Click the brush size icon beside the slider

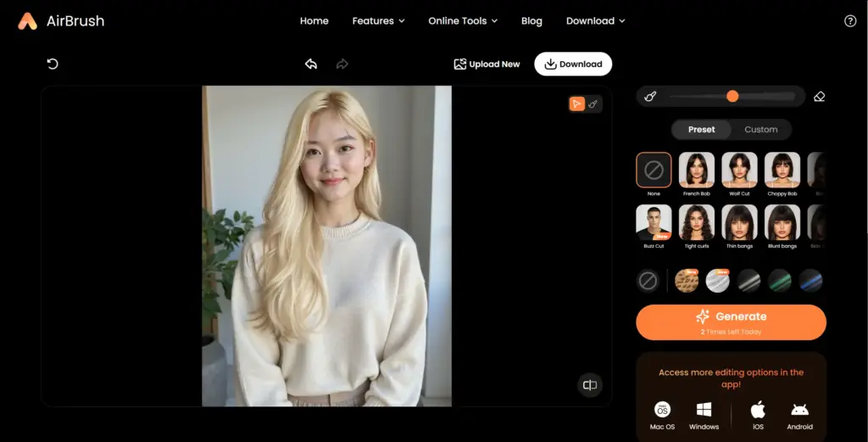[x=650, y=97]
